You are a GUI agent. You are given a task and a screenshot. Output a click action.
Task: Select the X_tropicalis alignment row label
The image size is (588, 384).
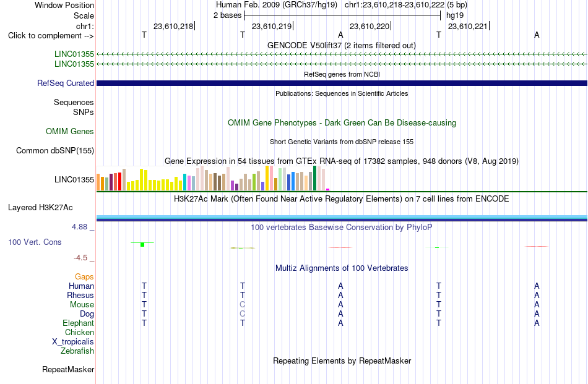tap(73, 342)
